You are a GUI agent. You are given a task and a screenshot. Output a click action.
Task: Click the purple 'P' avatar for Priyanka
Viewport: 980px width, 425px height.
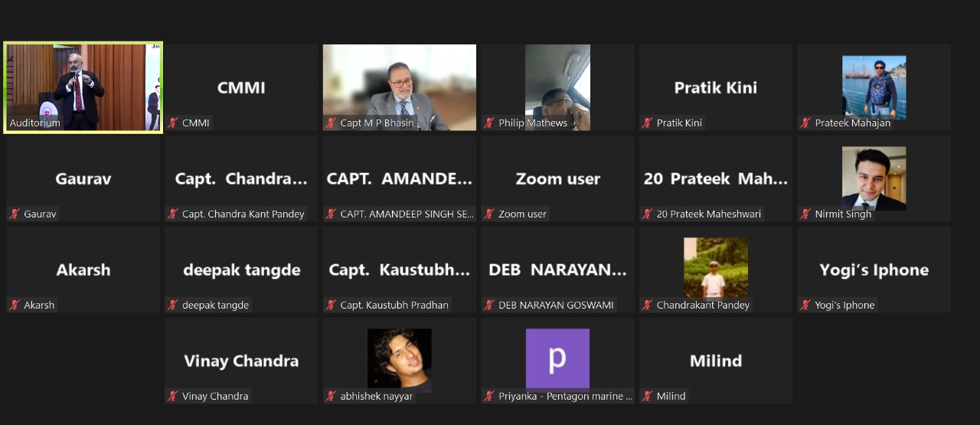(x=557, y=358)
